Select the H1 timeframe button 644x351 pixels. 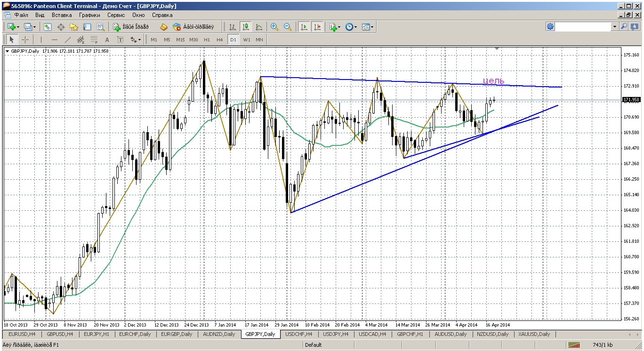pyautogui.click(x=207, y=40)
